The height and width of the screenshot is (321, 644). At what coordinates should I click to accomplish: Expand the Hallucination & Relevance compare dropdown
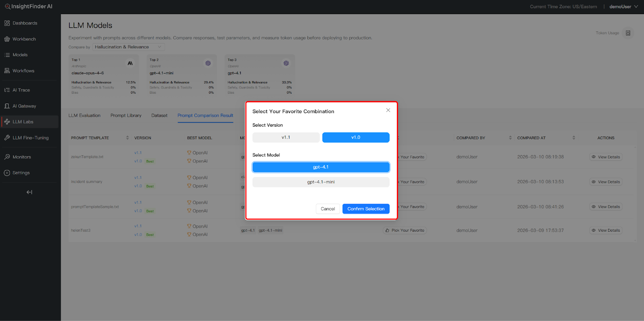coord(128,47)
